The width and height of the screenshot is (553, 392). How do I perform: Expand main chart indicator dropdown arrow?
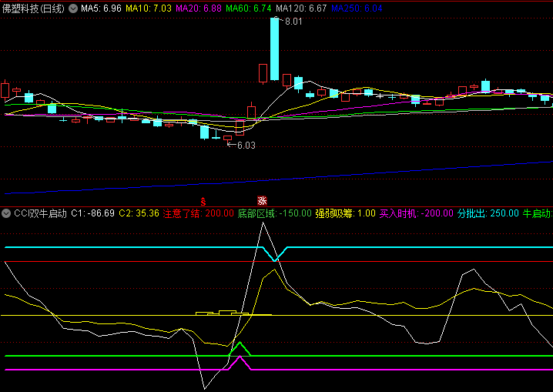click(73, 8)
